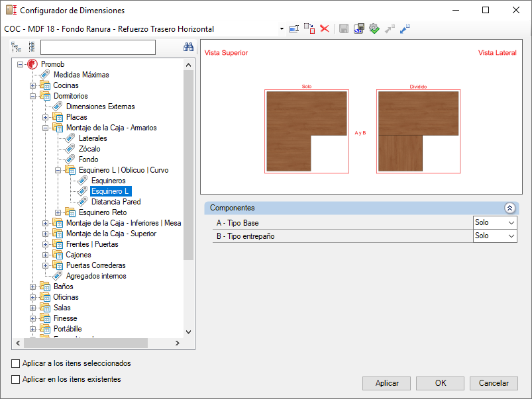Select the Esquinero L tree item

pyautogui.click(x=110, y=191)
